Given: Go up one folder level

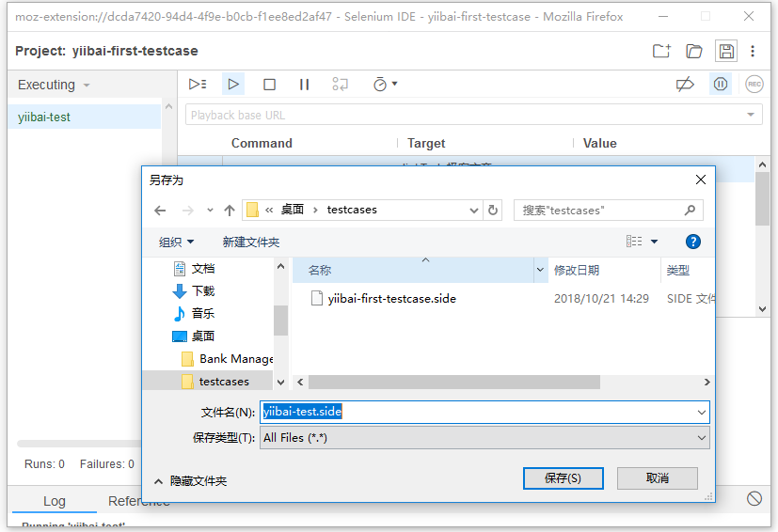Looking at the screenshot, I should [230, 211].
